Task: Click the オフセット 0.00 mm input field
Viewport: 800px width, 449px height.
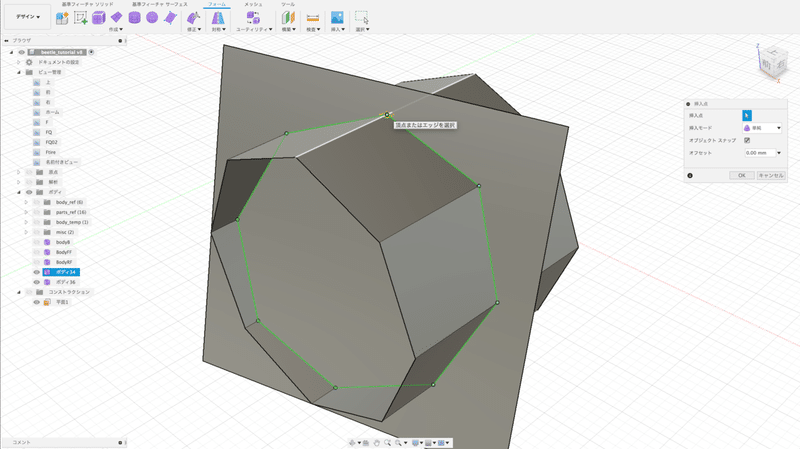Action: (760, 153)
